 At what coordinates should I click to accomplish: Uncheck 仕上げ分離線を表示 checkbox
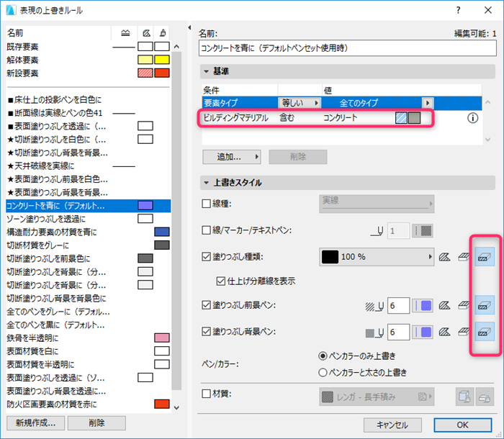point(221,281)
